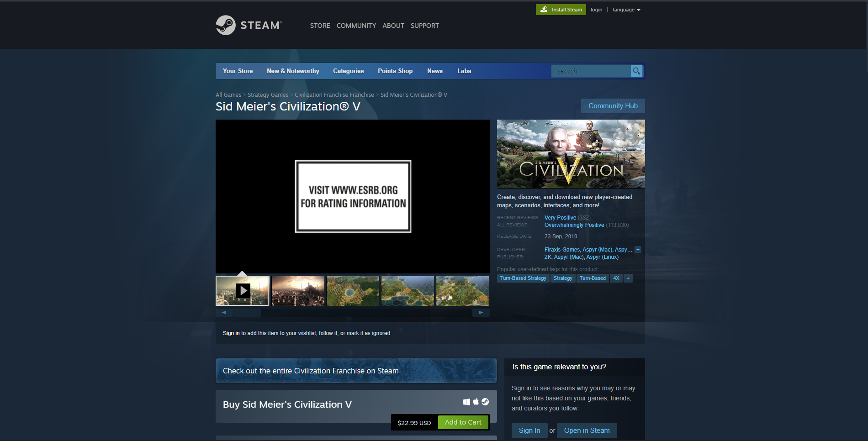The width and height of the screenshot is (868, 441).
Task: Click the 4X tag
Action: click(x=616, y=278)
